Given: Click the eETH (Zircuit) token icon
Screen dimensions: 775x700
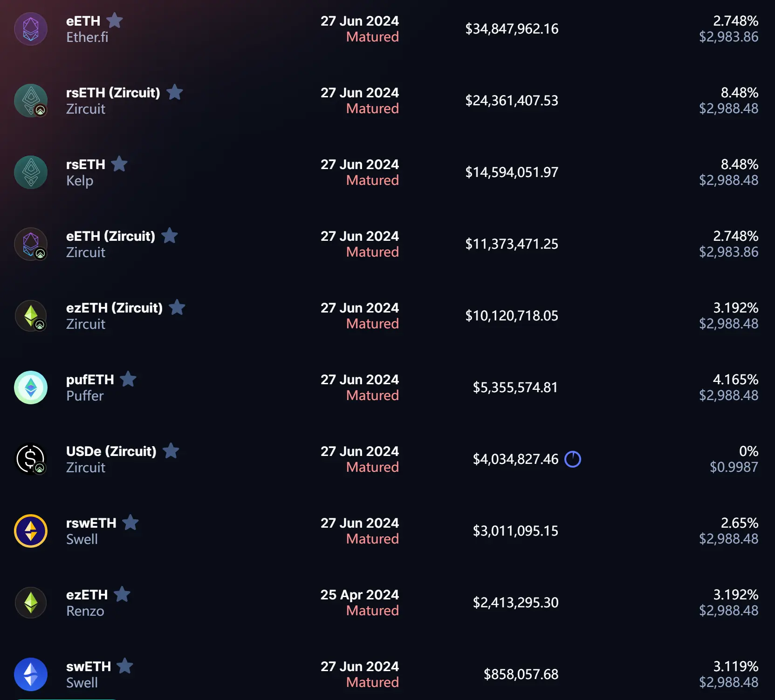Looking at the screenshot, I should (x=31, y=244).
